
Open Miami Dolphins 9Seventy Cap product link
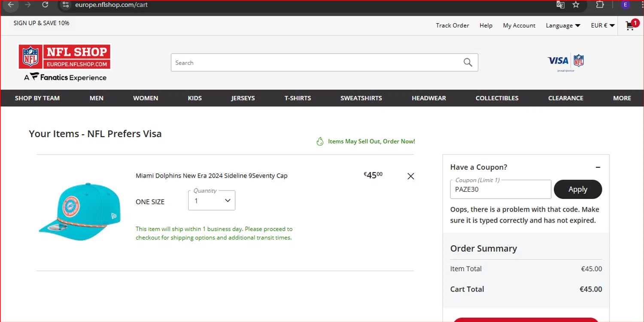coord(212,176)
